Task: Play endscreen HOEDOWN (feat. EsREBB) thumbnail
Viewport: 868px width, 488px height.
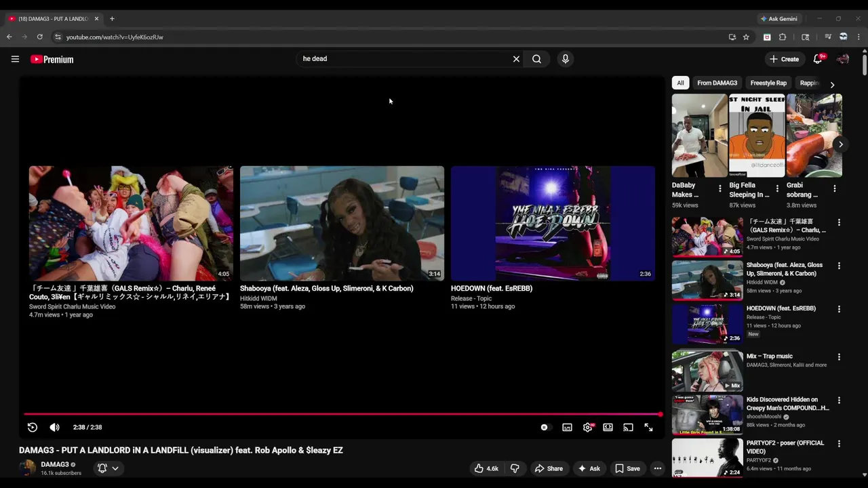Action: pyautogui.click(x=553, y=223)
